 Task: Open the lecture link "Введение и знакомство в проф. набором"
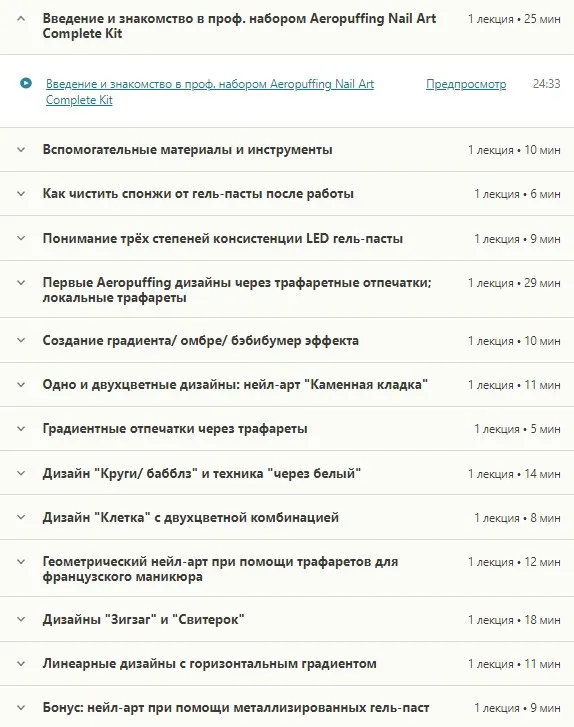(x=210, y=92)
